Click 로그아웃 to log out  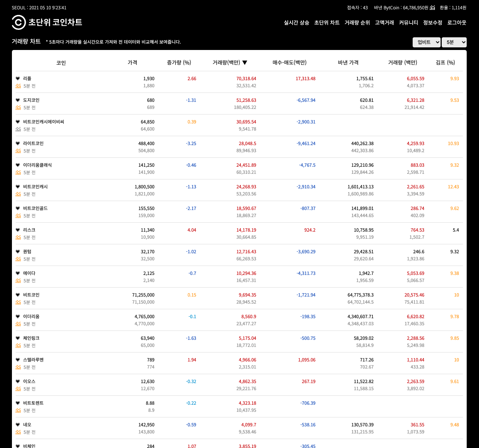pyautogui.click(x=457, y=23)
